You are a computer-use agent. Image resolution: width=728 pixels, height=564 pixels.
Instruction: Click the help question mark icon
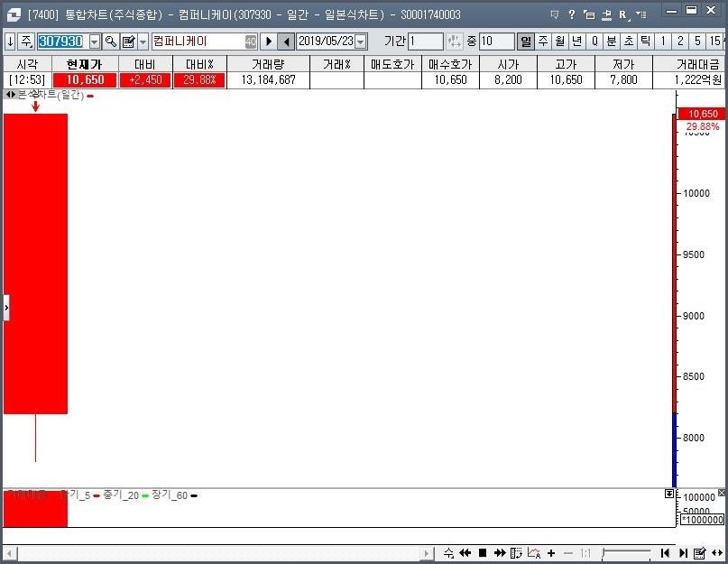(571, 14)
